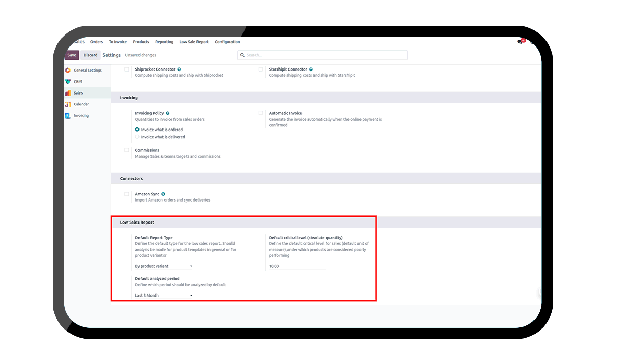
Task: Open the Configuration menu
Action: click(x=228, y=42)
